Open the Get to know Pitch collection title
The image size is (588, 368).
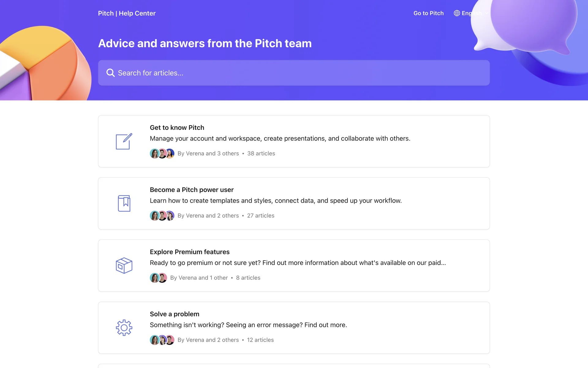(x=177, y=128)
